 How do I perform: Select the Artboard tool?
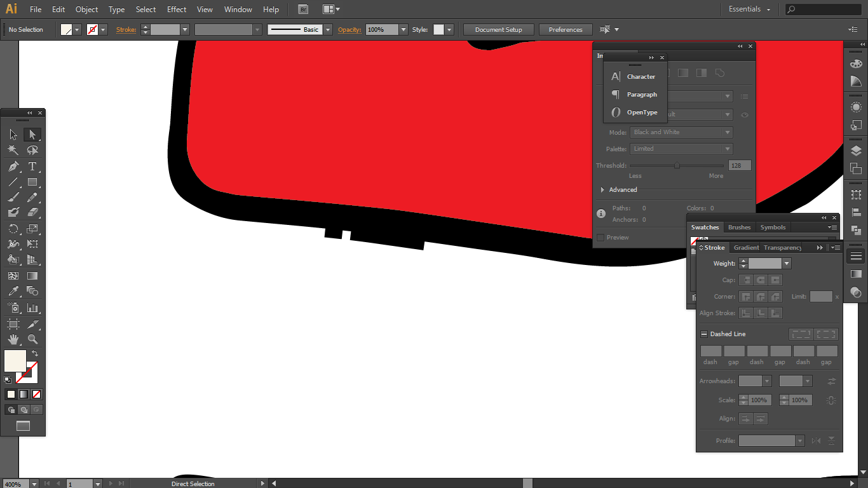coord(13,324)
